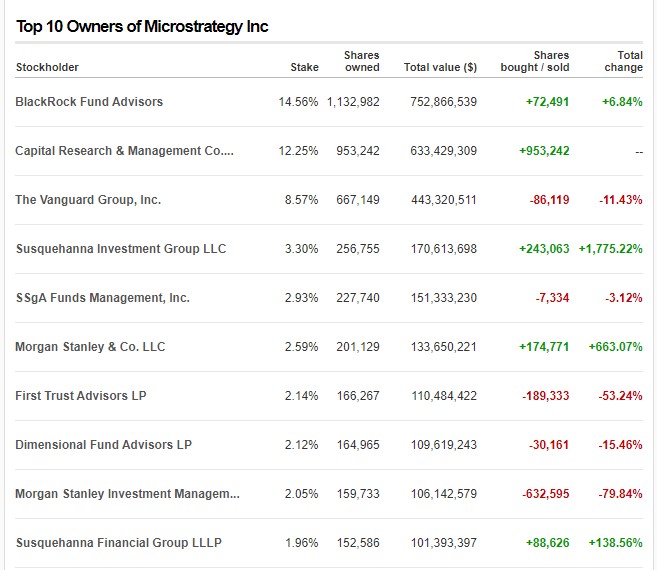Select the +72,491 shares bought value
657x570 pixels.
coord(547,102)
